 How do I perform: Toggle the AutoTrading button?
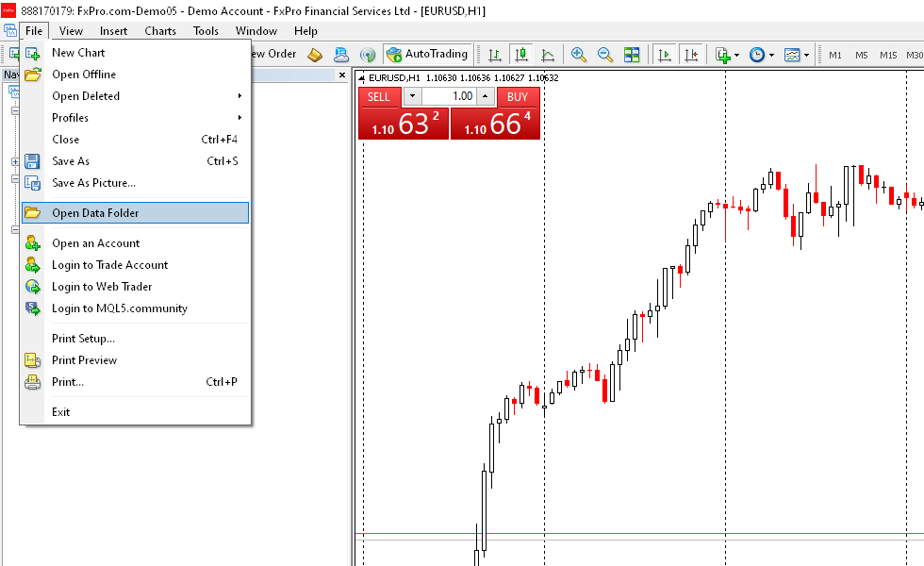click(428, 55)
